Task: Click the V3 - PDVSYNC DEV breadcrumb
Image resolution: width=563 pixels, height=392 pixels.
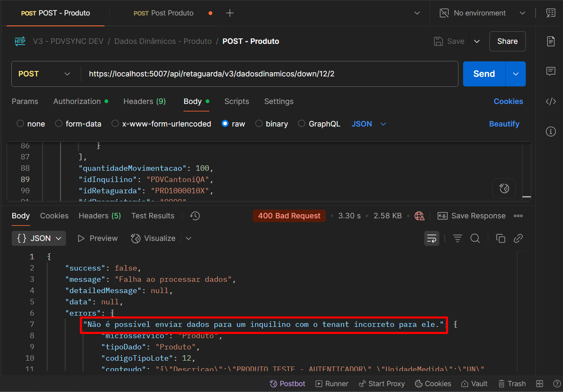Action: (68, 41)
